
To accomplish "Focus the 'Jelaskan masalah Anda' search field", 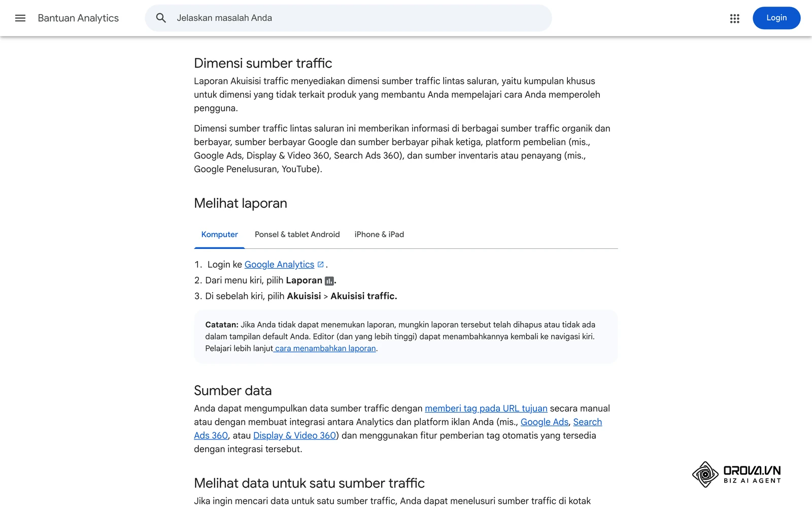I will tap(348, 18).
